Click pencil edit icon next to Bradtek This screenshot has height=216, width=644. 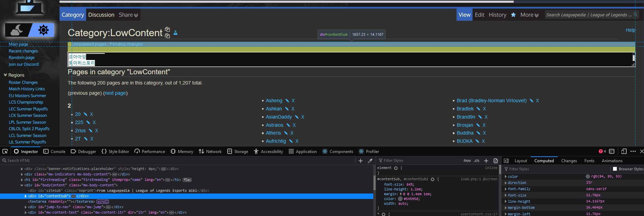478,109
